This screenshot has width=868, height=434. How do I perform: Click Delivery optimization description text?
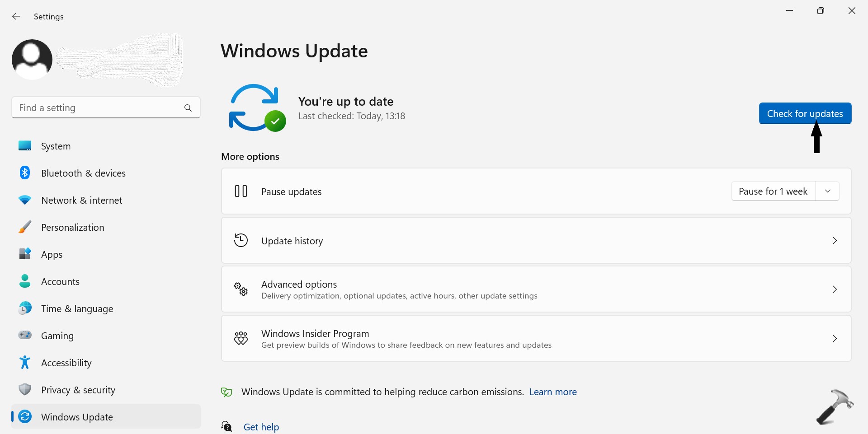pos(399,296)
